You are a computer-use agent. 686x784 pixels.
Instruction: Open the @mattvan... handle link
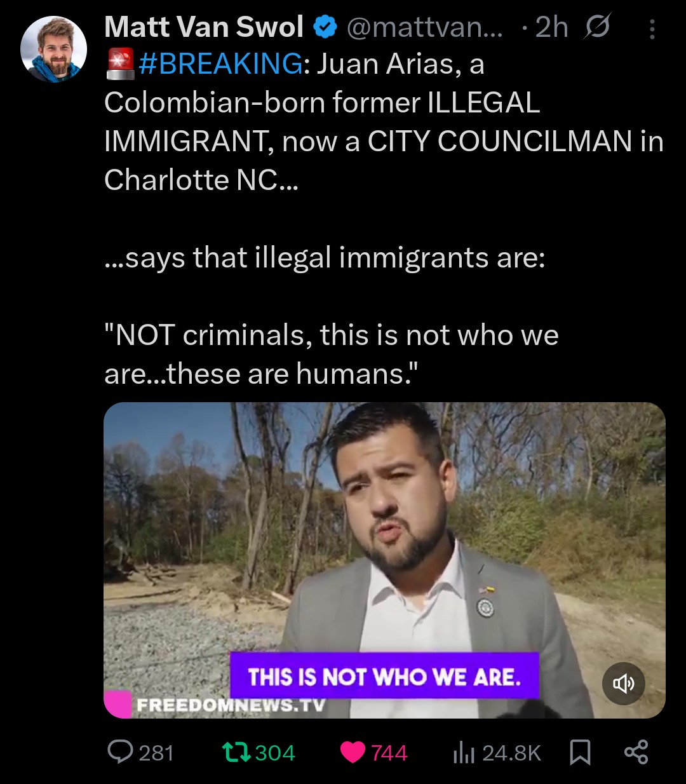(424, 27)
